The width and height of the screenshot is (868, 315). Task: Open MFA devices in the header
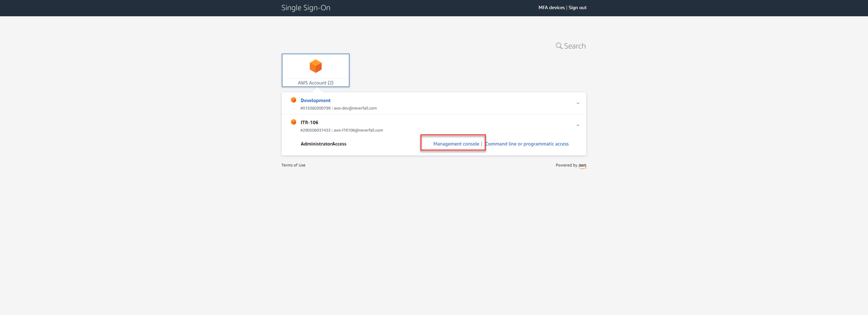pyautogui.click(x=552, y=8)
